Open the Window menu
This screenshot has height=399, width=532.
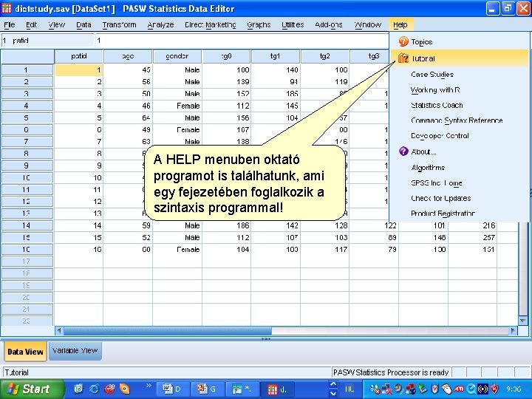(368, 25)
